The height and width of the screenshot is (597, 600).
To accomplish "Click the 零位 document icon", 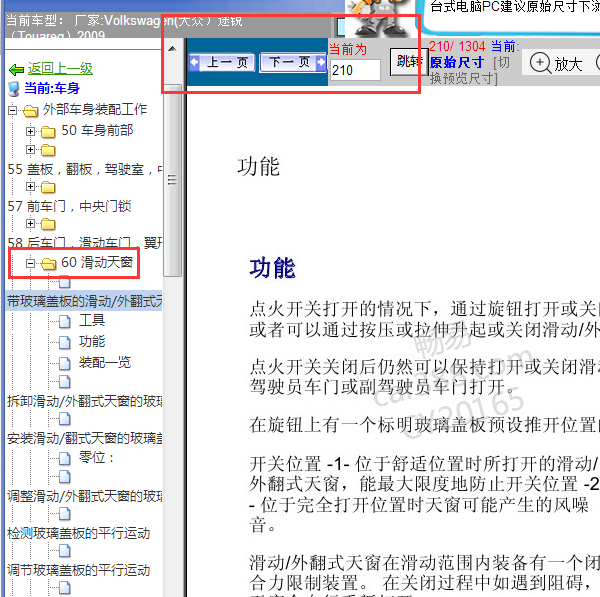I will (64, 458).
